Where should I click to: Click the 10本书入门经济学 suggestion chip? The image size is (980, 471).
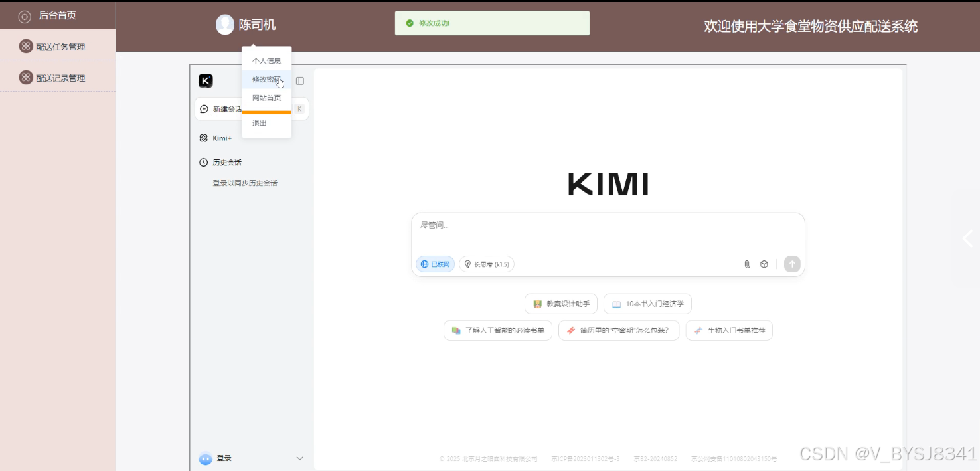(x=647, y=304)
